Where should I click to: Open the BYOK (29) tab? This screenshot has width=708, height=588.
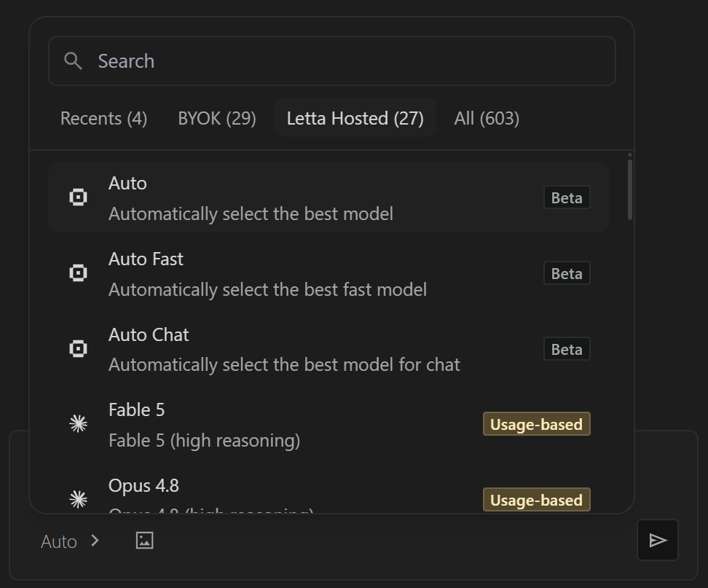[x=217, y=118]
